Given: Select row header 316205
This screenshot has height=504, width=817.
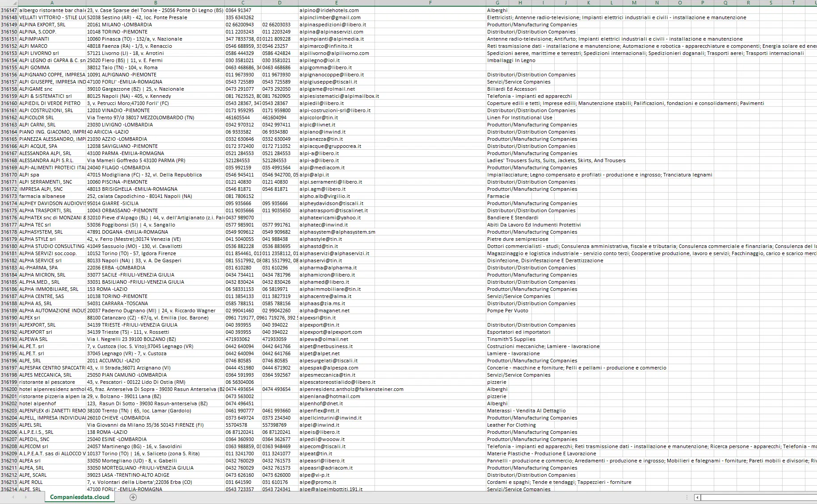Looking at the screenshot, I should [x=9, y=425].
